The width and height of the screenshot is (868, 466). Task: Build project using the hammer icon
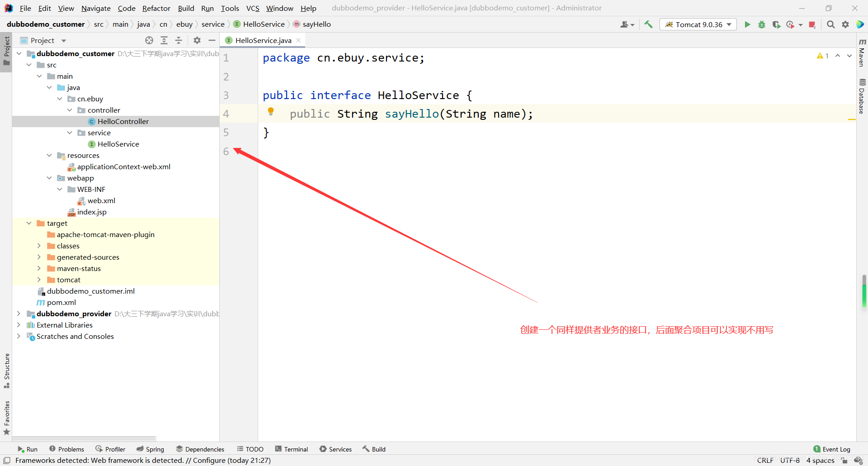648,24
